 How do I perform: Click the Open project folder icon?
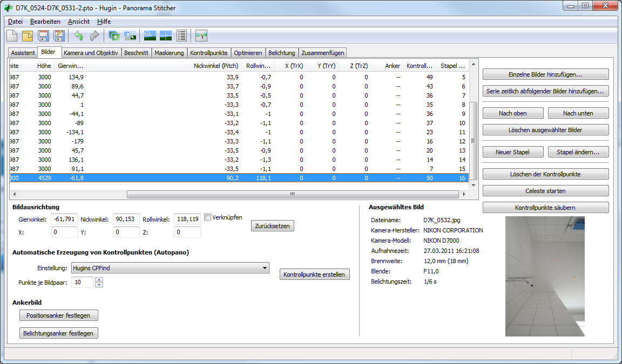28,36
